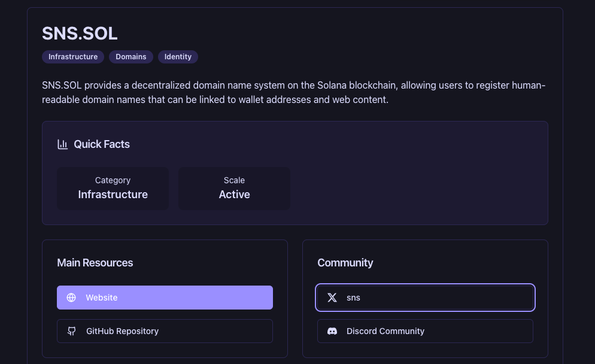Select the Domains tag
This screenshot has height=364, width=595.
(x=131, y=57)
